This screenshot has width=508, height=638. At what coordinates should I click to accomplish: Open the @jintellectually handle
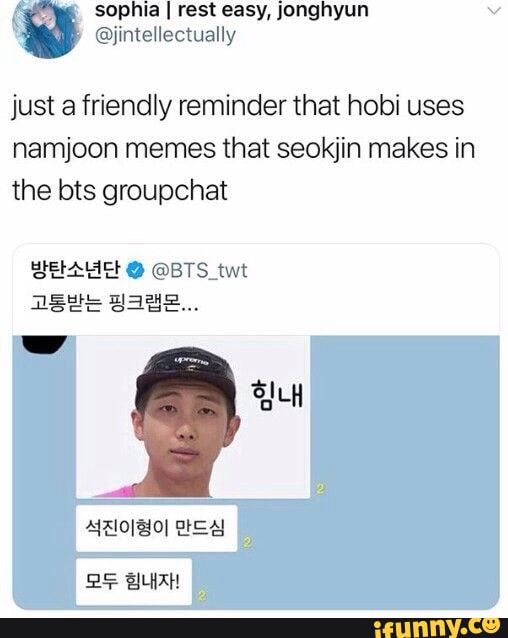[165, 35]
